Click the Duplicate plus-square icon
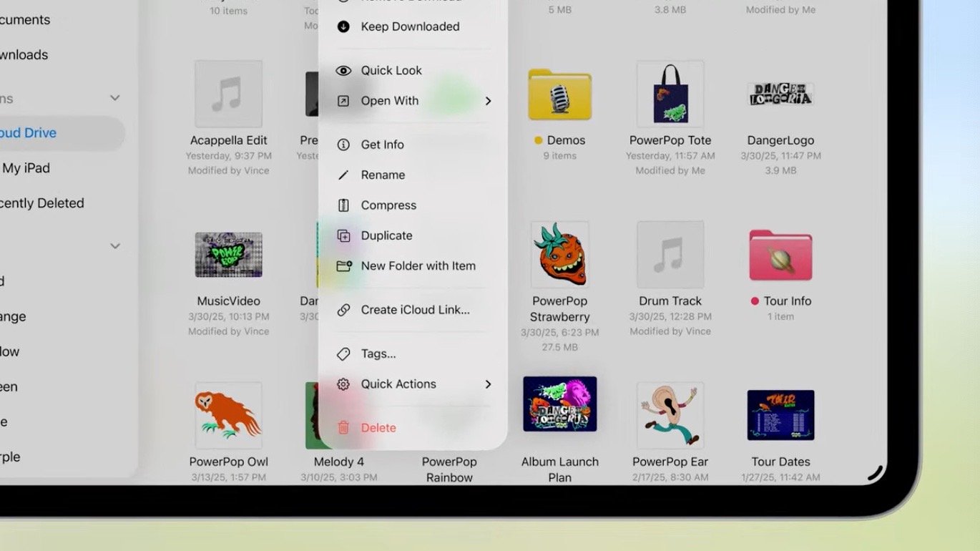 point(343,235)
